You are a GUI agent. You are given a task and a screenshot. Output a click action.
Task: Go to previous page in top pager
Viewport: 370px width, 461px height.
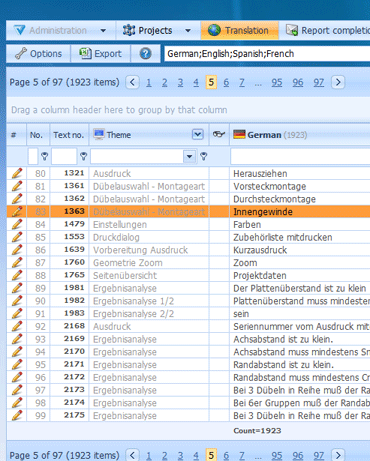[132, 82]
